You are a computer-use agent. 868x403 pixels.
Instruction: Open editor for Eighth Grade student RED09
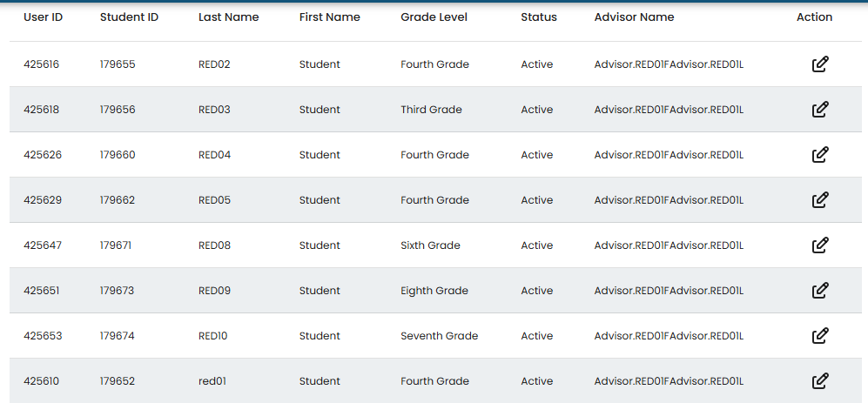[x=819, y=291]
